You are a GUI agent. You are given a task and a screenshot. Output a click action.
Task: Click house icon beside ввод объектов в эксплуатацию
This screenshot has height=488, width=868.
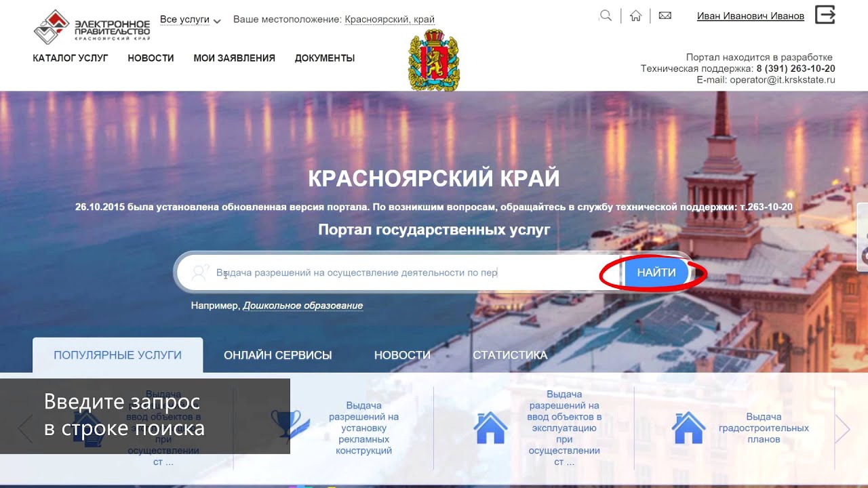point(490,428)
